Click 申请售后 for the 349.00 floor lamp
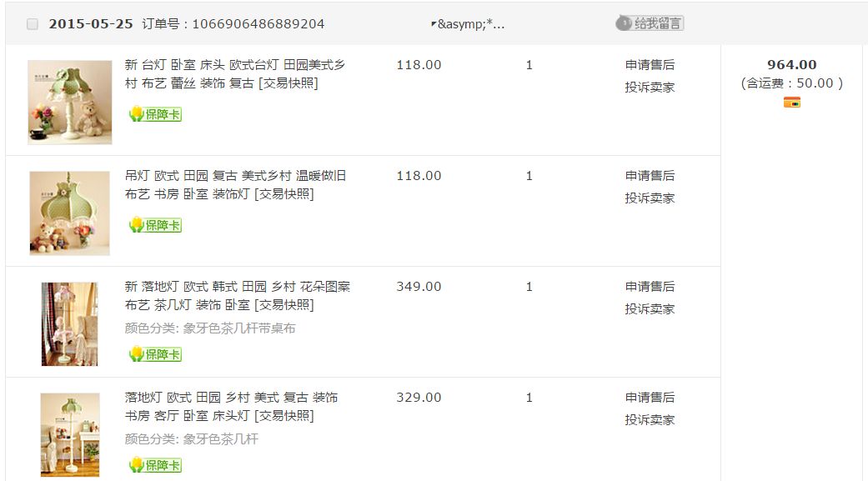868x481 pixels. point(650,287)
